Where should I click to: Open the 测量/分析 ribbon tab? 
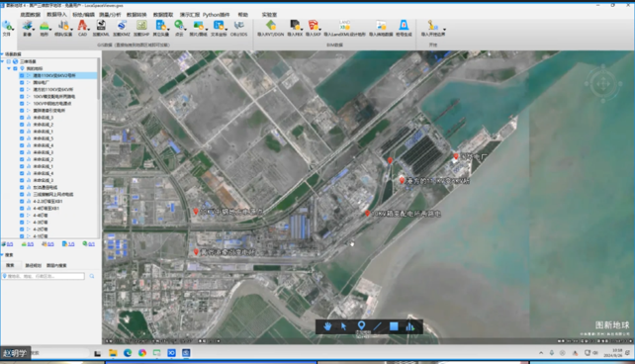point(110,15)
